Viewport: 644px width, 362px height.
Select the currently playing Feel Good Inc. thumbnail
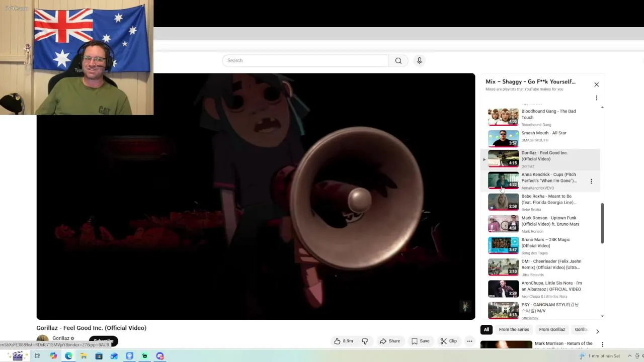(503, 158)
